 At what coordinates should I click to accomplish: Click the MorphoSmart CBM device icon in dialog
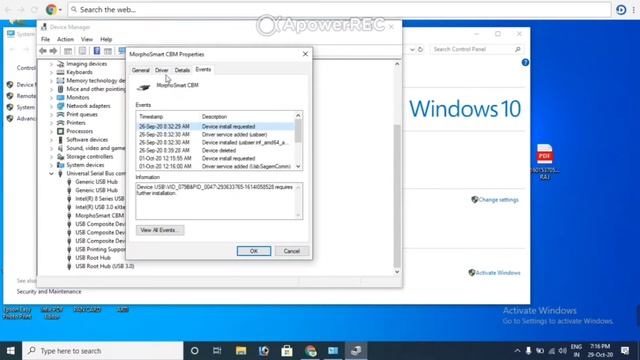point(143,87)
